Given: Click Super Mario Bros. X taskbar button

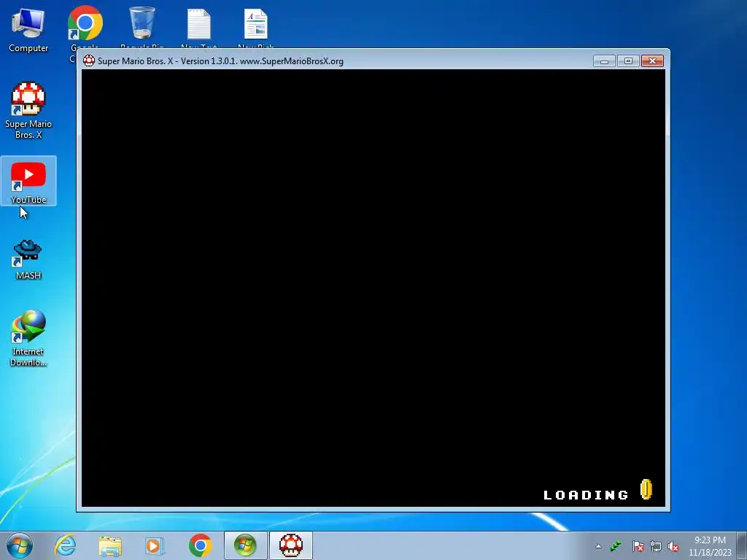Looking at the screenshot, I should click(x=290, y=545).
